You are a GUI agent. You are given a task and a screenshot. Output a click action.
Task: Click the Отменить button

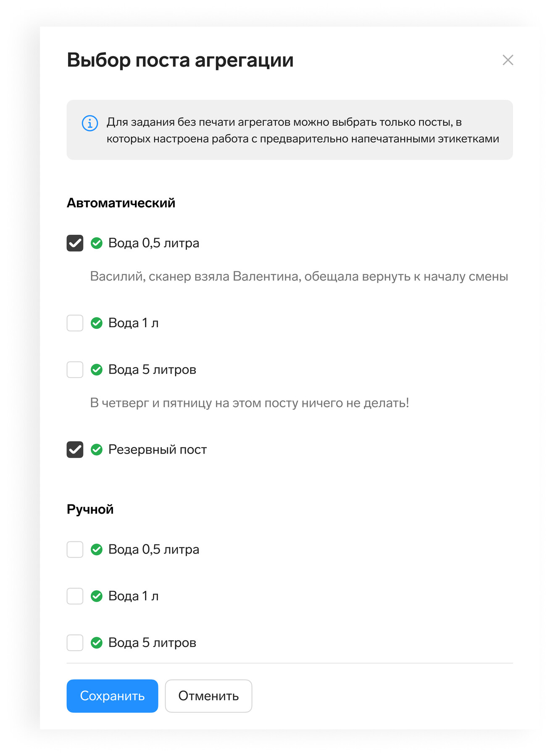coord(208,696)
